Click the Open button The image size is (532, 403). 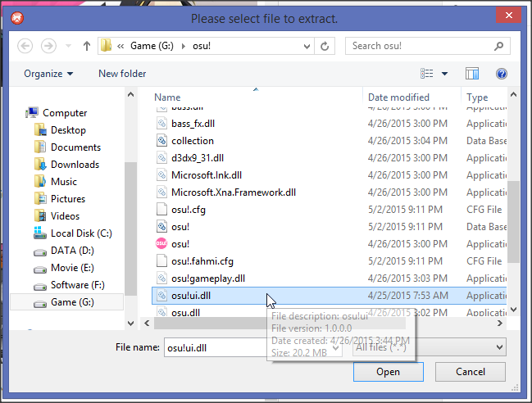pyautogui.click(x=389, y=372)
